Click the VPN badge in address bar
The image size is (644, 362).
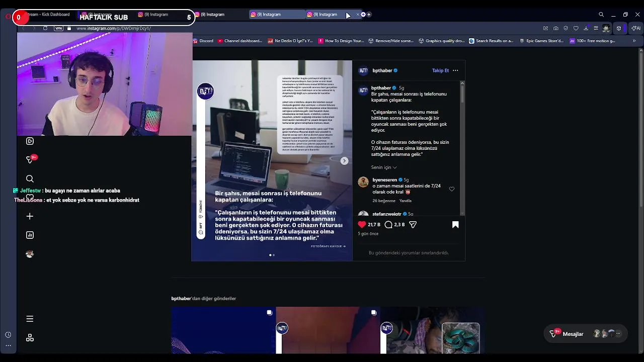pyautogui.click(x=58, y=28)
